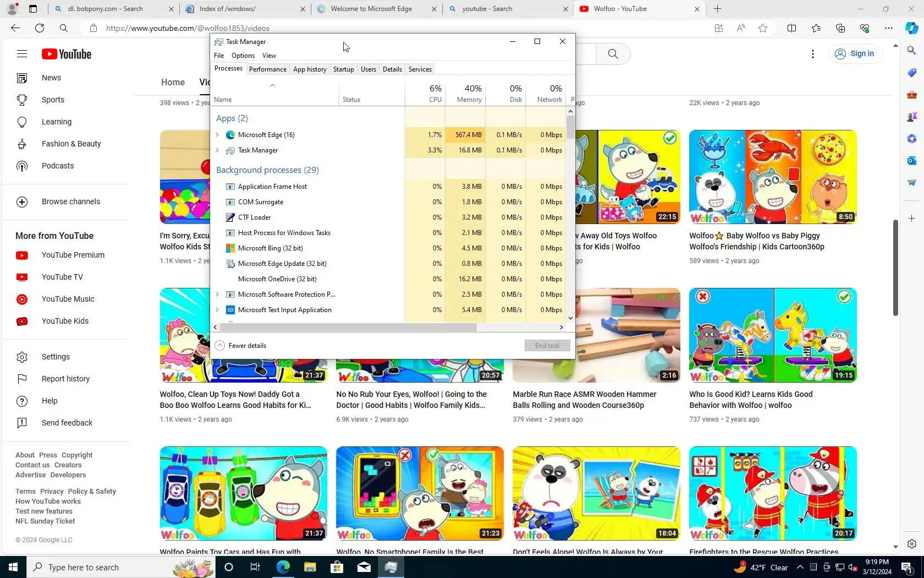924x578 pixels.
Task: Open the YouTube guide hamburger menu
Action: (22, 54)
